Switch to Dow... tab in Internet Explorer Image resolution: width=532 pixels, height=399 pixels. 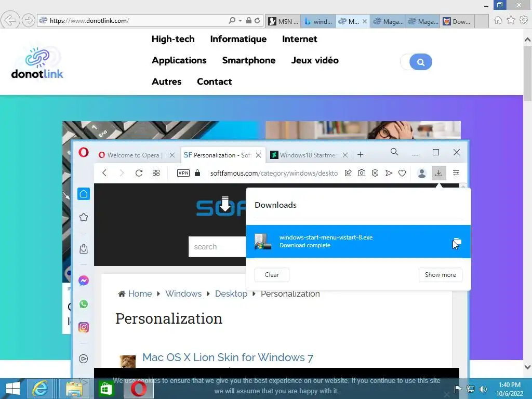[457, 21]
